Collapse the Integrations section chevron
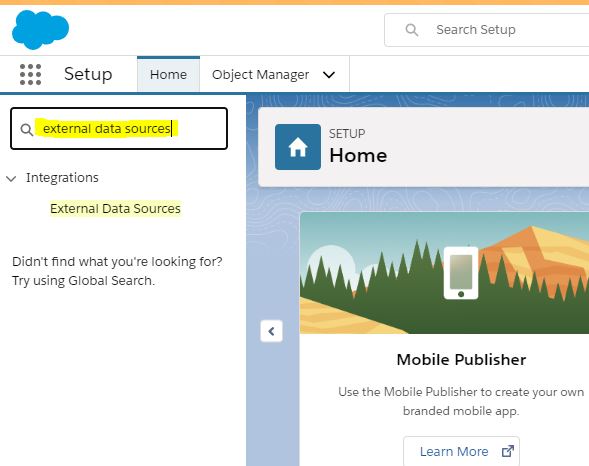The image size is (589, 466). coord(11,178)
